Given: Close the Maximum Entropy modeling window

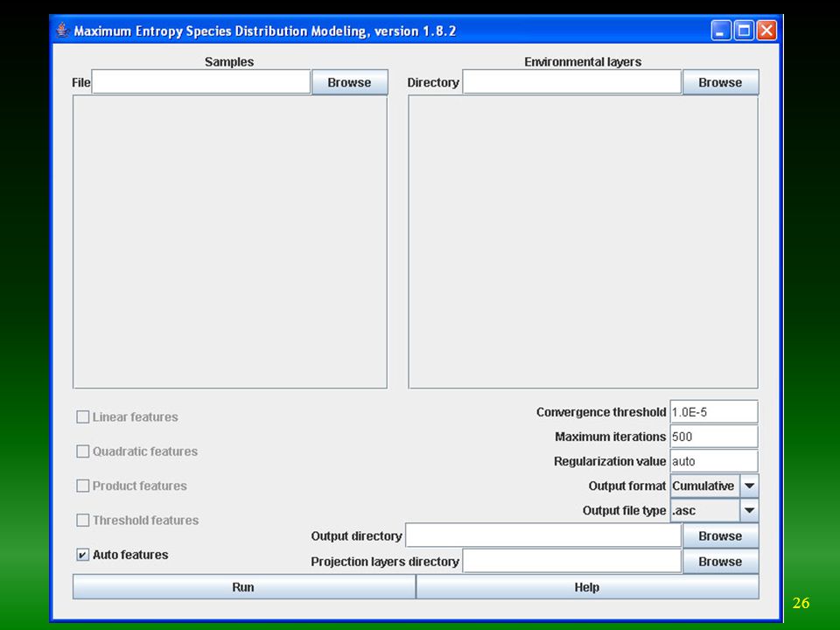Looking at the screenshot, I should click(766, 31).
